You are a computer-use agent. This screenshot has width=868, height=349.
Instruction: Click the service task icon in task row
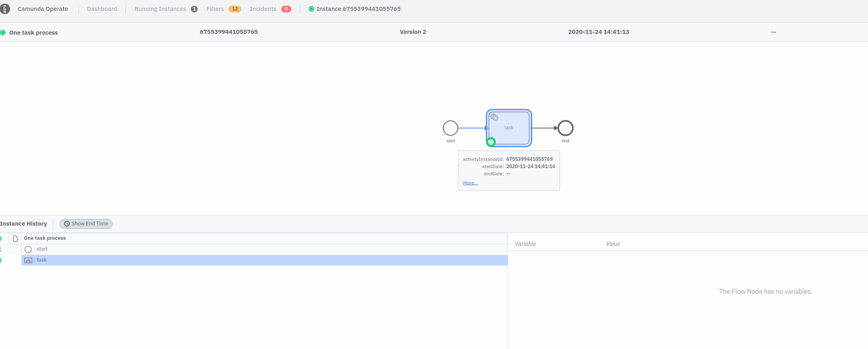point(28,260)
